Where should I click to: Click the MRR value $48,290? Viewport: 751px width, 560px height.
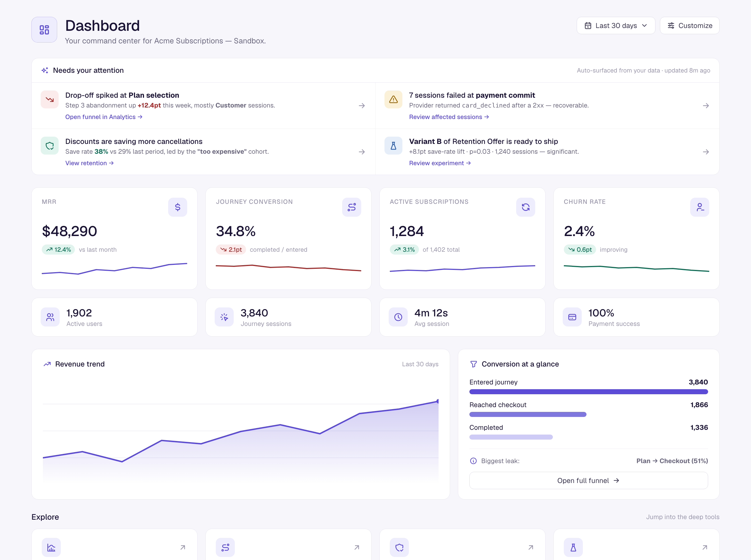[69, 231]
